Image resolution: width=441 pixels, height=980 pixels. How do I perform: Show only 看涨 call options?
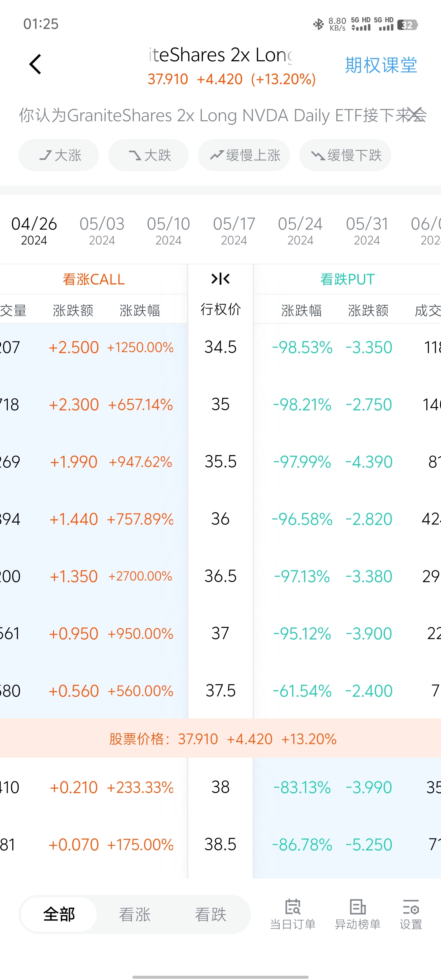(135, 914)
